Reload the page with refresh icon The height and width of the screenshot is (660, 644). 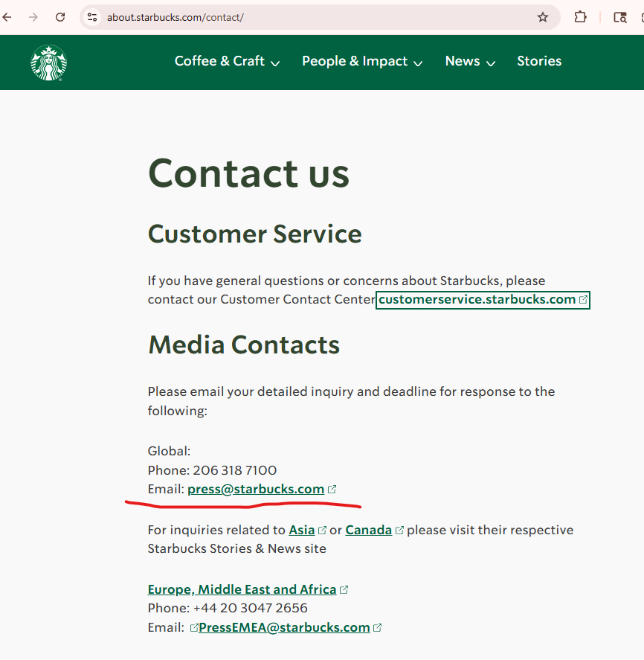click(x=60, y=17)
